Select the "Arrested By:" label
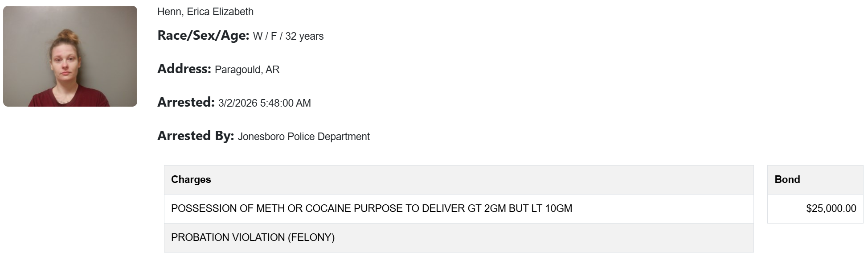 click(x=196, y=136)
